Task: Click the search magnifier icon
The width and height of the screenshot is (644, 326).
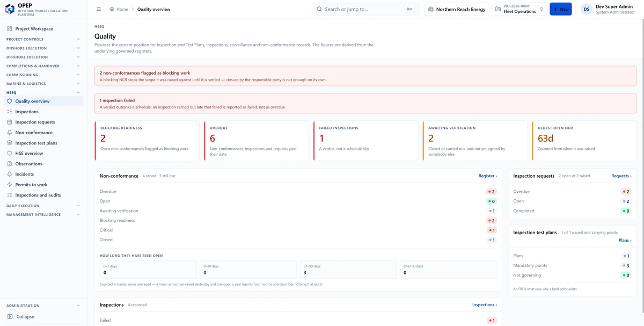Action: pos(319,9)
